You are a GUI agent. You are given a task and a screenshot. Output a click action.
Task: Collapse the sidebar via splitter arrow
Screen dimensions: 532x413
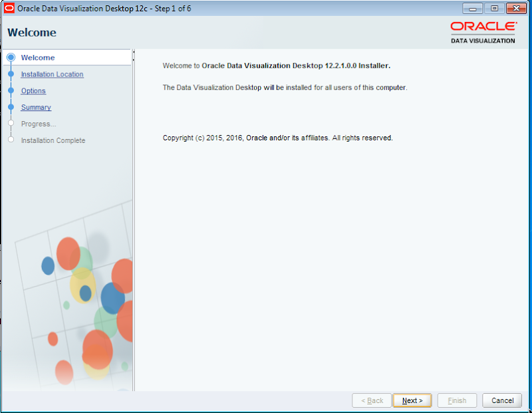pyautogui.click(x=134, y=53)
